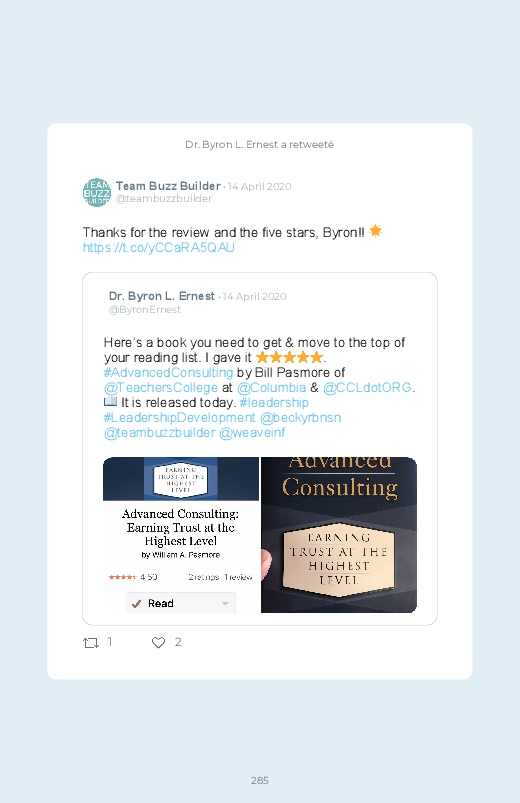Viewport: 520px width, 803px height.
Task: Open the #AdvancedConsulting hashtag
Action: [168, 372]
